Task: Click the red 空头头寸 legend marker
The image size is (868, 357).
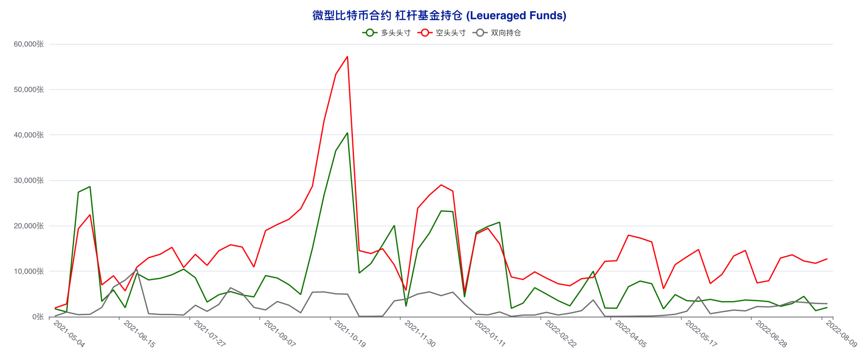Action: [x=425, y=33]
